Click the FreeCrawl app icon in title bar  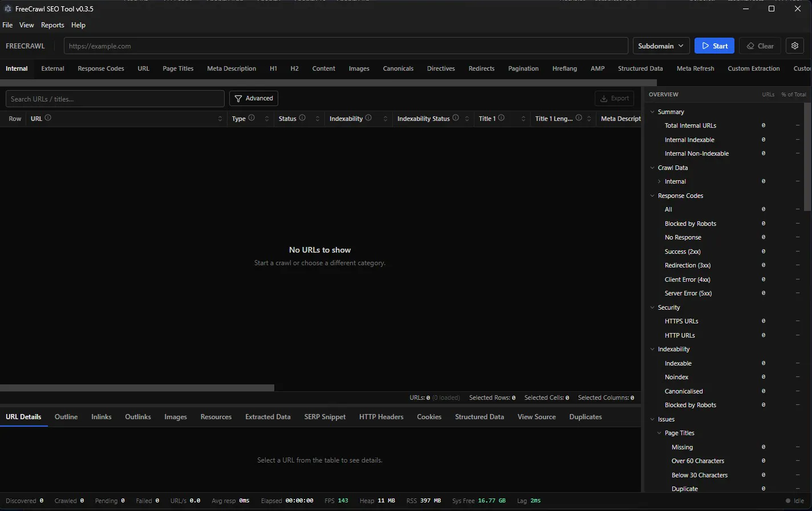pyautogui.click(x=7, y=9)
